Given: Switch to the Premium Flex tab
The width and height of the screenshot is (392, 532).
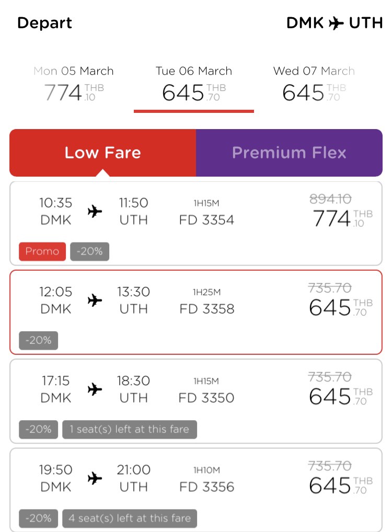Looking at the screenshot, I should (x=289, y=153).
